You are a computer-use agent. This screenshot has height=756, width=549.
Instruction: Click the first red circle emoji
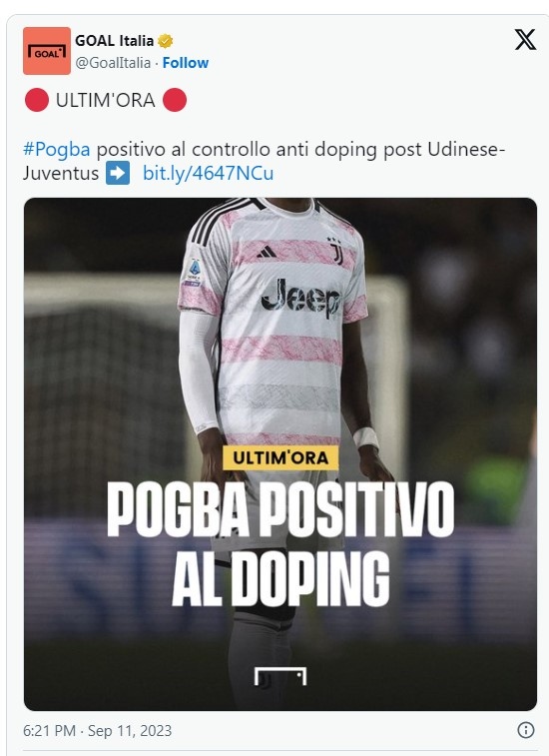pos(37,100)
